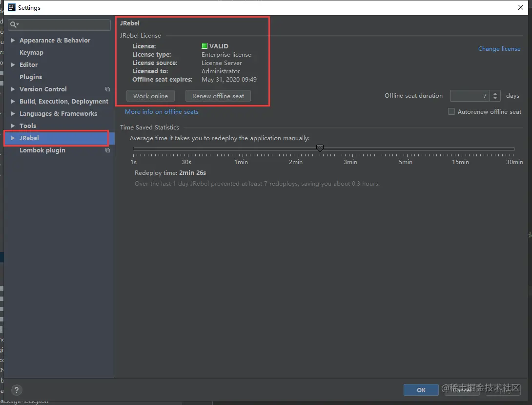532x405 pixels.
Task: Click Renew offline seat button
Action: 218,96
